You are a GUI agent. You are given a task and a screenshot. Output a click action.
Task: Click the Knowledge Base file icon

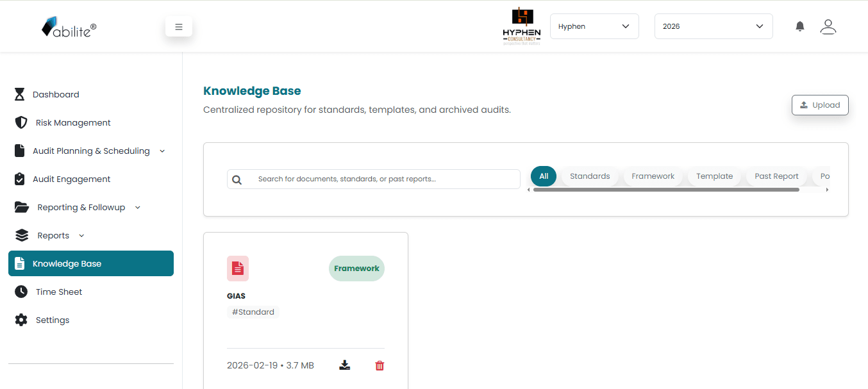pyautogui.click(x=20, y=263)
